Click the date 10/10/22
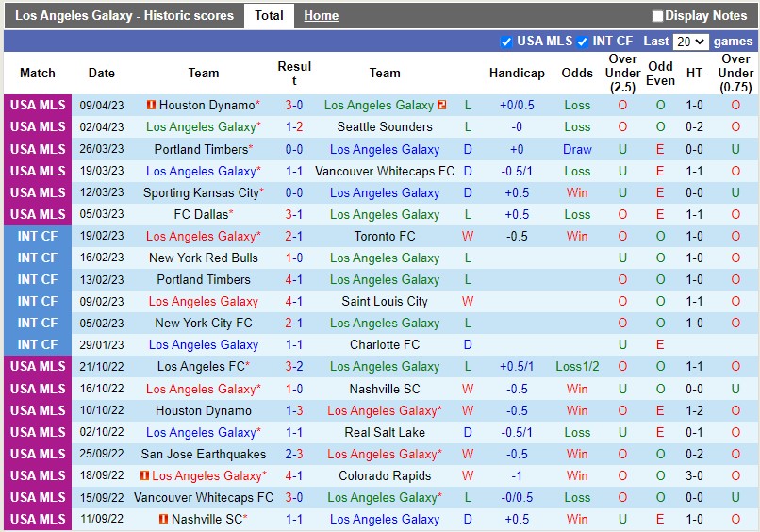 coord(102,410)
